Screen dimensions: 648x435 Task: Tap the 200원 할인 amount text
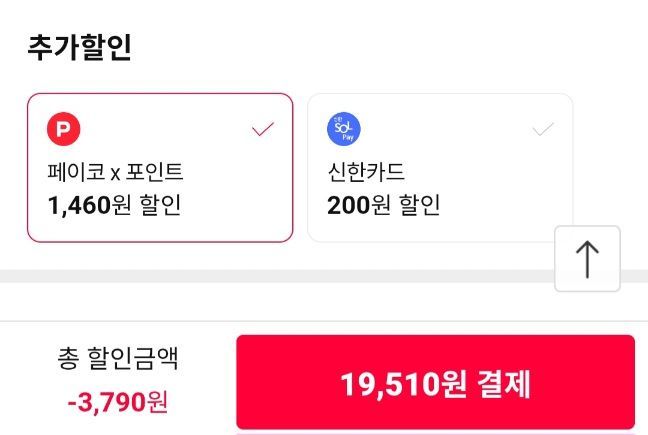click(x=383, y=205)
